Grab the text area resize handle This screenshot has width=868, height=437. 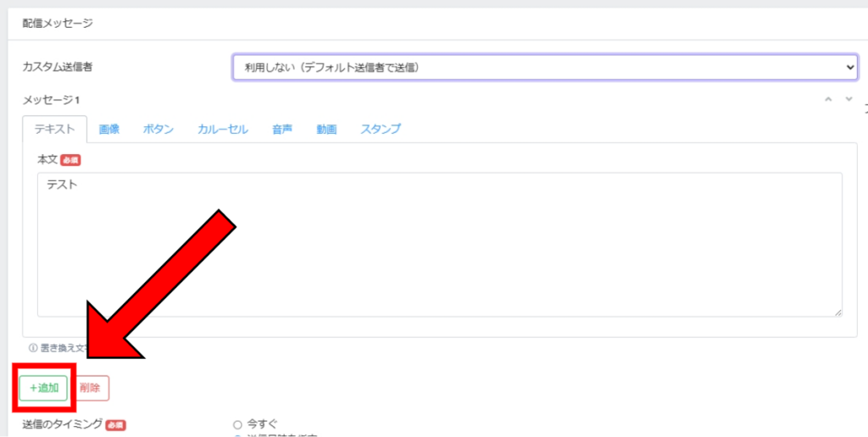coord(837,313)
